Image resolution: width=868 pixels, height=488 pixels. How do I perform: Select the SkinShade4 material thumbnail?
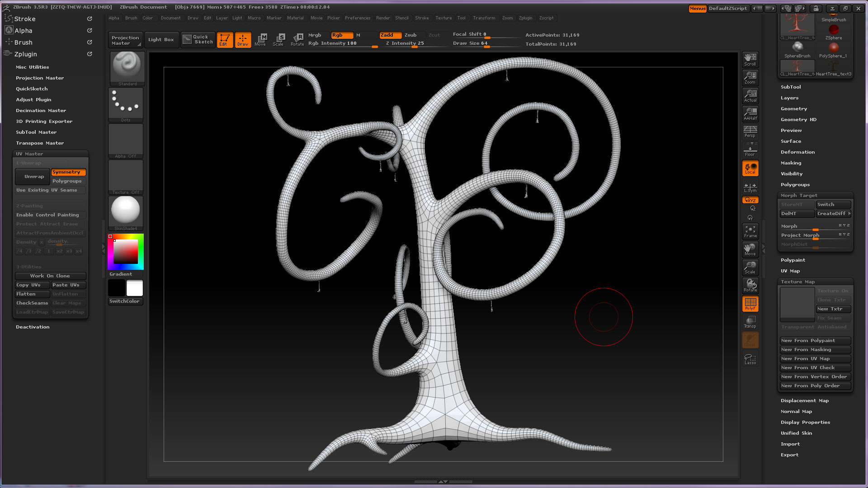[126, 211]
